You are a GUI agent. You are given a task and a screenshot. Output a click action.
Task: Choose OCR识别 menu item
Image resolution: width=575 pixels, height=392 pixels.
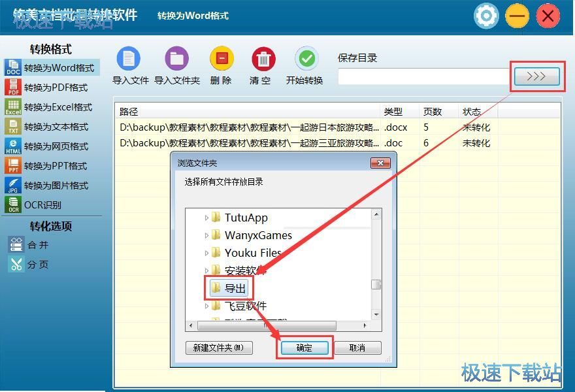coord(42,205)
